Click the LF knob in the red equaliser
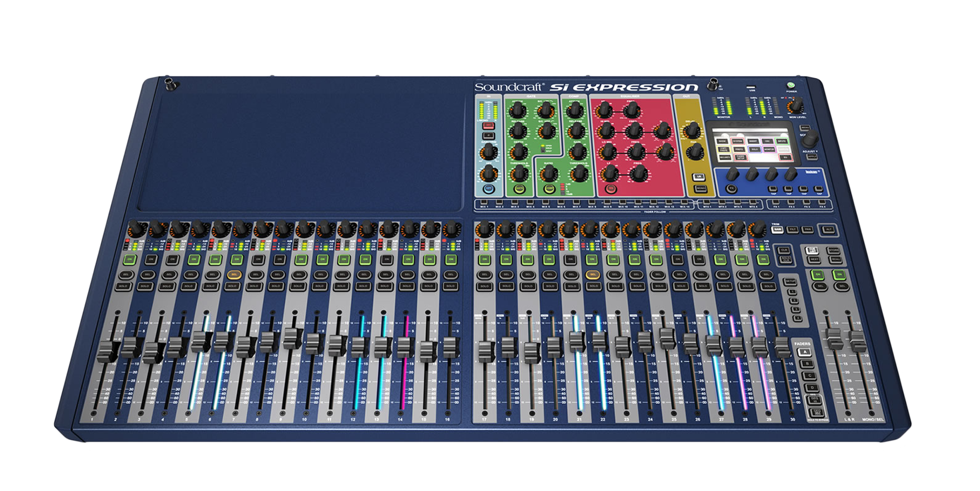 tap(610, 173)
